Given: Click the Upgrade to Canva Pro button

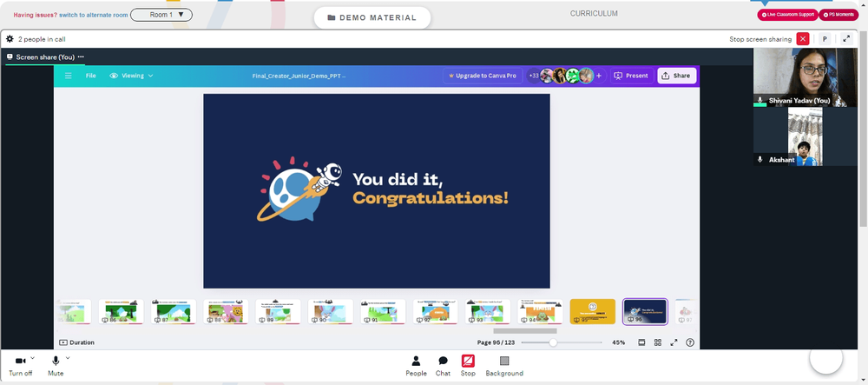Looking at the screenshot, I should click(483, 76).
